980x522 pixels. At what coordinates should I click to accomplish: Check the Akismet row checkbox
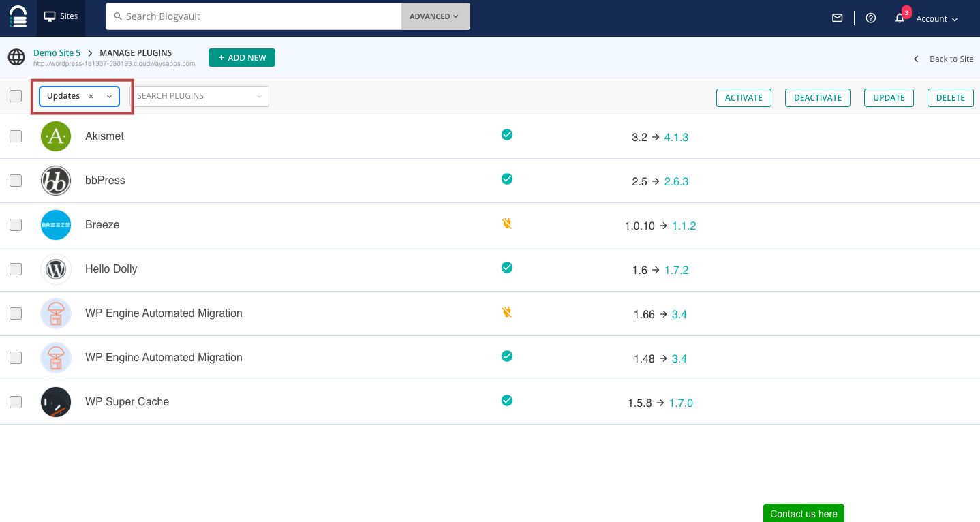pyautogui.click(x=16, y=136)
